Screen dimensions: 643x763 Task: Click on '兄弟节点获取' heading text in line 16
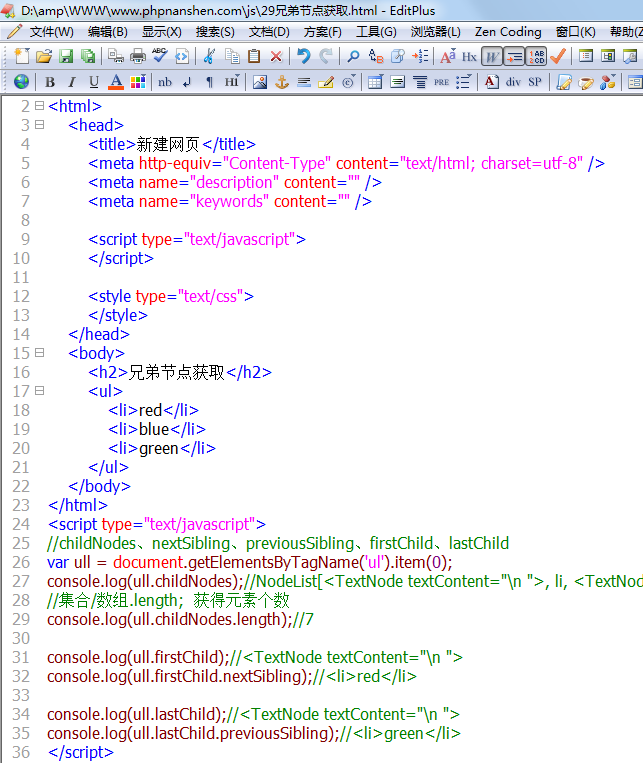(x=177, y=373)
